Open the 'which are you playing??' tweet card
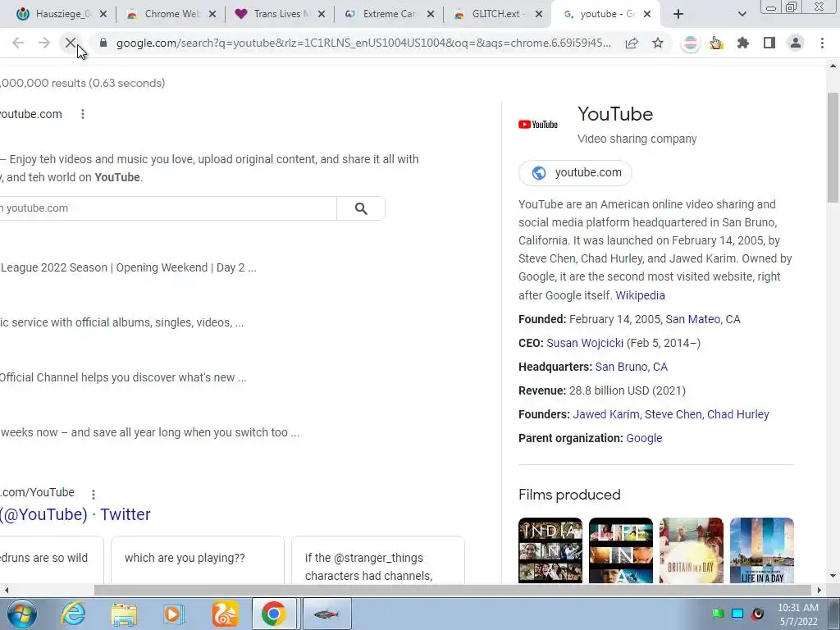 (x=197, y=559)
